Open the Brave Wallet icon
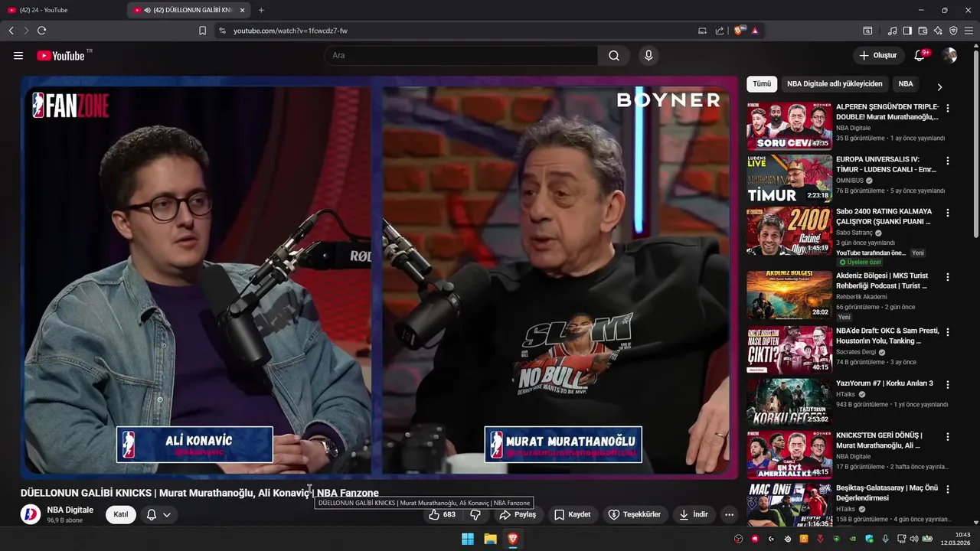Viewport: 980px width, 551px height. [923, 31]
